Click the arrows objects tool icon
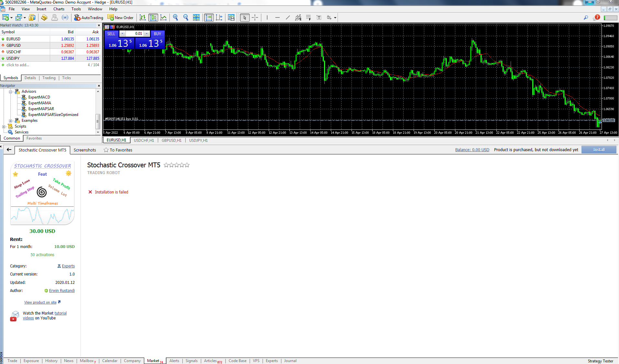This screenshot has width=619, height=364. 329,17
